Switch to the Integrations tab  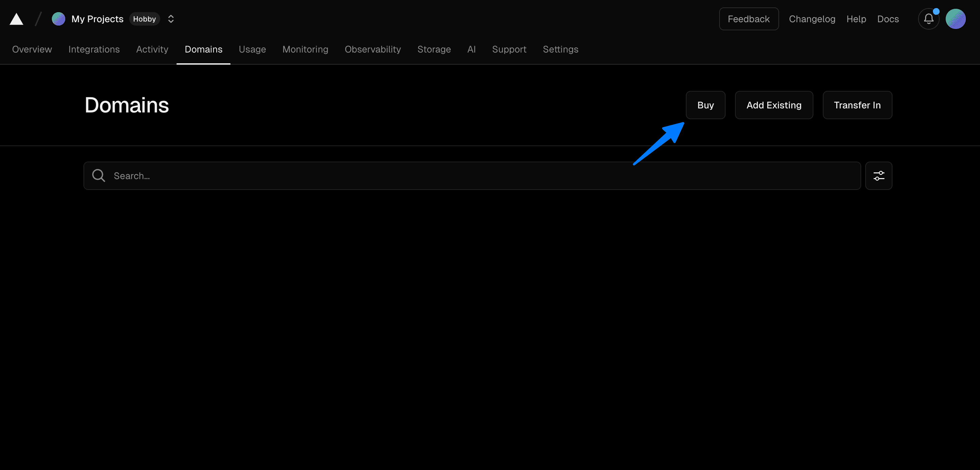click(94, 49)
